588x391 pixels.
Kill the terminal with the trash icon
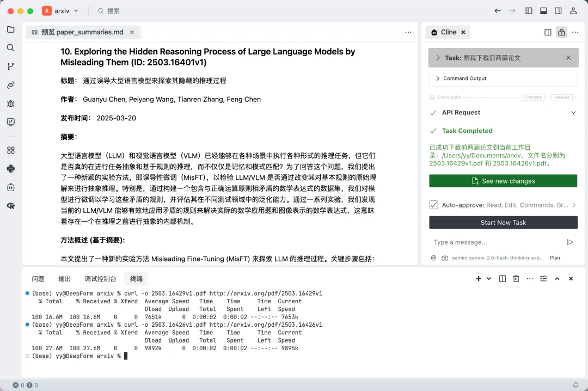coord(516,278)
